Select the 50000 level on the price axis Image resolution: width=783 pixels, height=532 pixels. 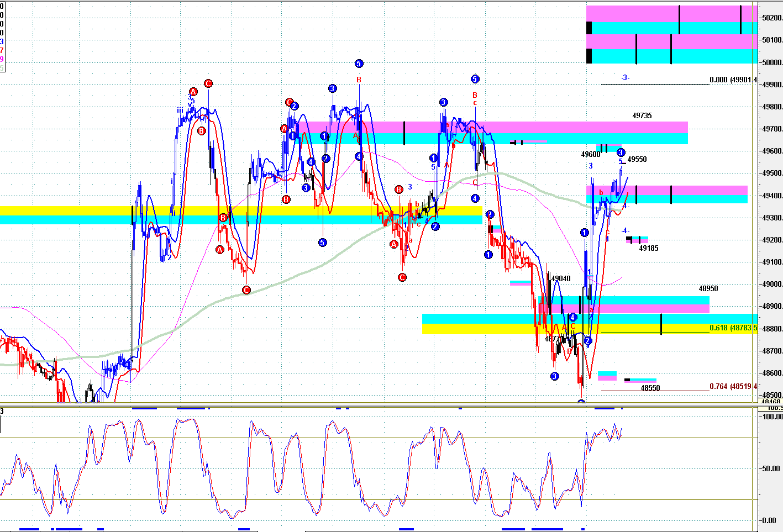coord(772,62)
